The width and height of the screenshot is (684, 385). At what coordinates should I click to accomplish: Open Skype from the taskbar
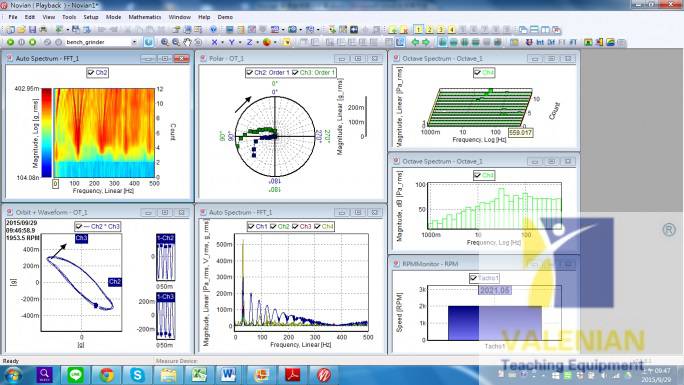137,375
